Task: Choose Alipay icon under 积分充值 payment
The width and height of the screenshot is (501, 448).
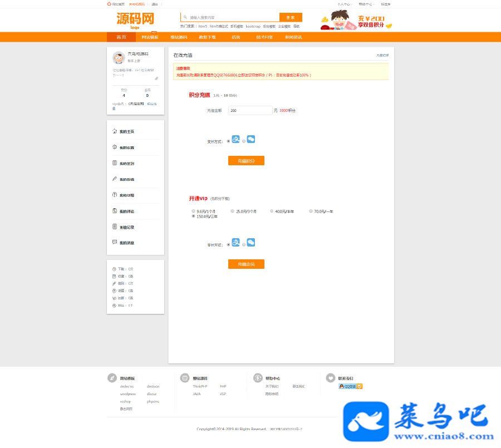Action: coord(236,139)
